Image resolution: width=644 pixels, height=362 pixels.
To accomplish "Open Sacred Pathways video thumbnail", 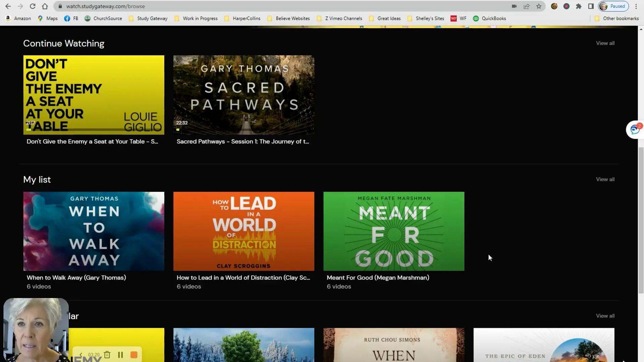I will point(244,95).
